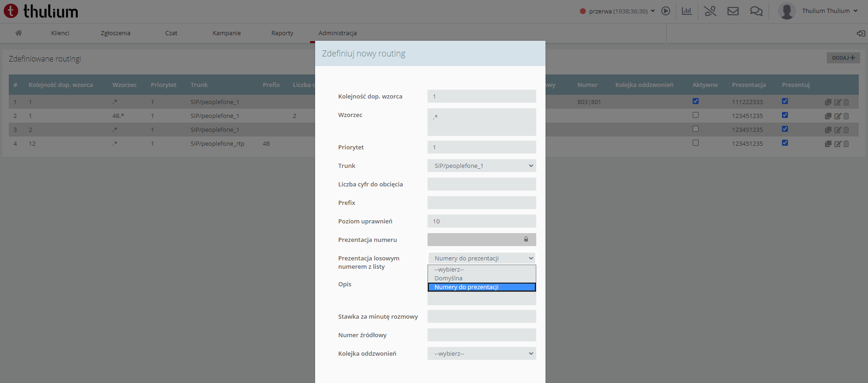Toggle Prezentuj checkbox for row 2
868x383 pixels.
click(785, 115)
